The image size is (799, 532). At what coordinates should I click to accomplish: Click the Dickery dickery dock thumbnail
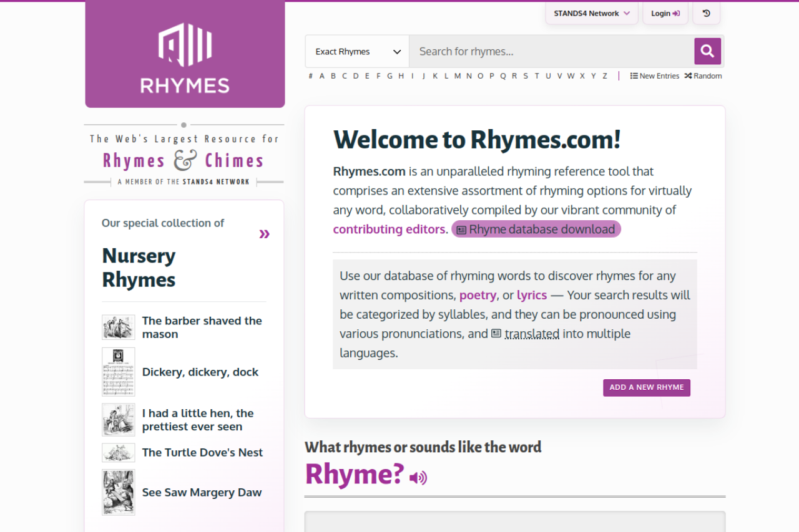[x=119, y=372]
